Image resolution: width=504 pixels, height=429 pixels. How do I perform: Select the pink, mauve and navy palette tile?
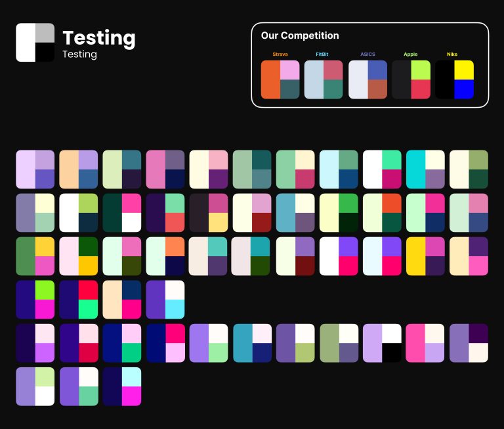click(165, 169)
